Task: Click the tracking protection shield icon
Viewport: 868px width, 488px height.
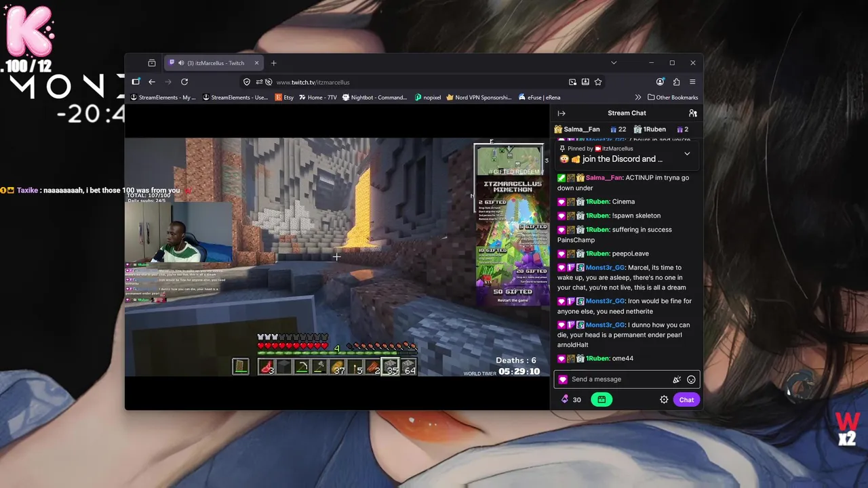Action: pyautogui.click(x=247, y=82)
